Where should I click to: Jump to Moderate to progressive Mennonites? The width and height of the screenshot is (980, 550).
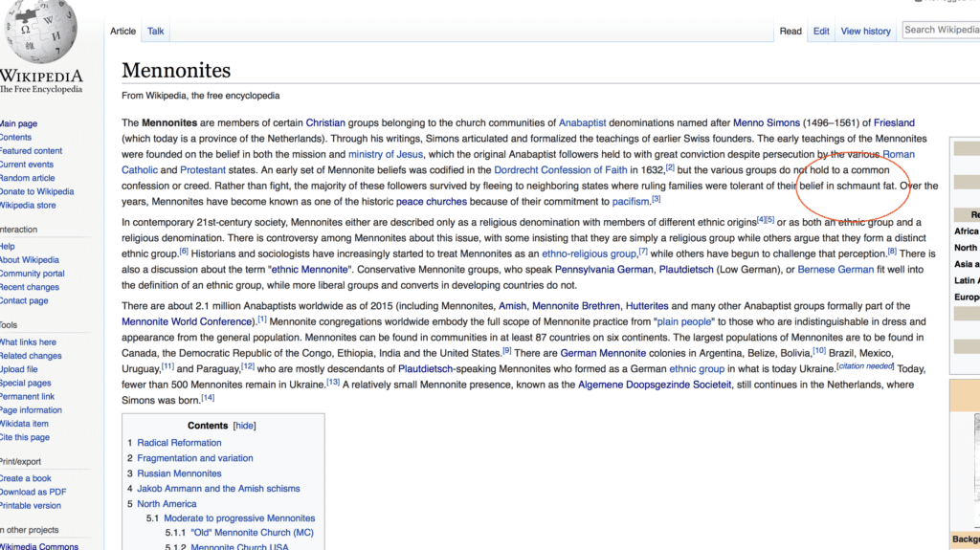point(239,518)
